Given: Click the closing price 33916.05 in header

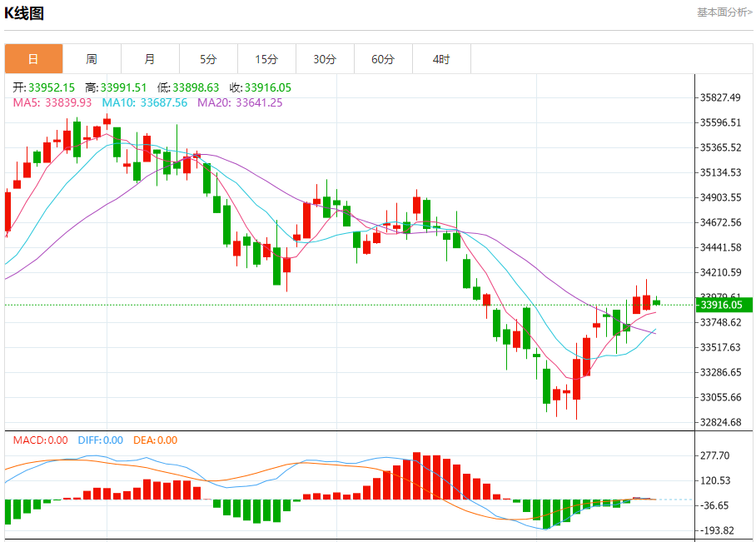Looking at the screenshot, I should point(267,87).
